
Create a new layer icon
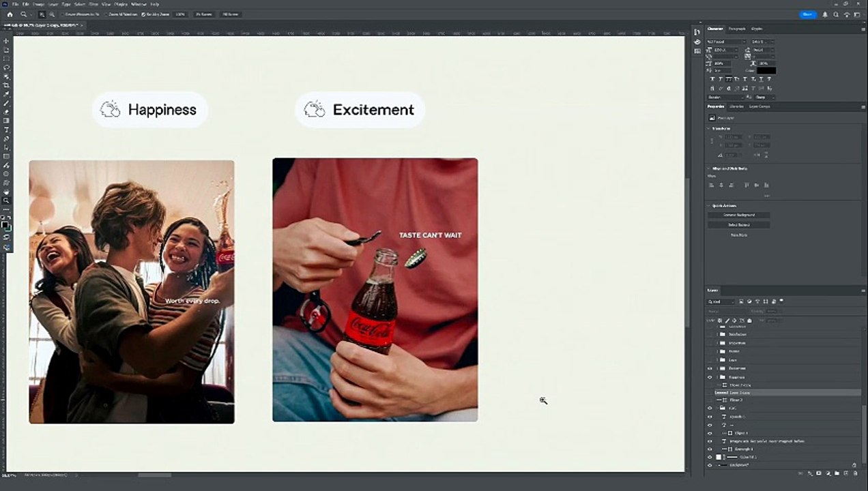point(846,473)
